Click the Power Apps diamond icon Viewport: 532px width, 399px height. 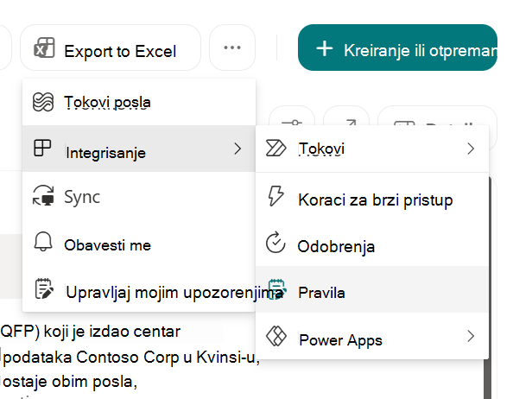point(276,336)
